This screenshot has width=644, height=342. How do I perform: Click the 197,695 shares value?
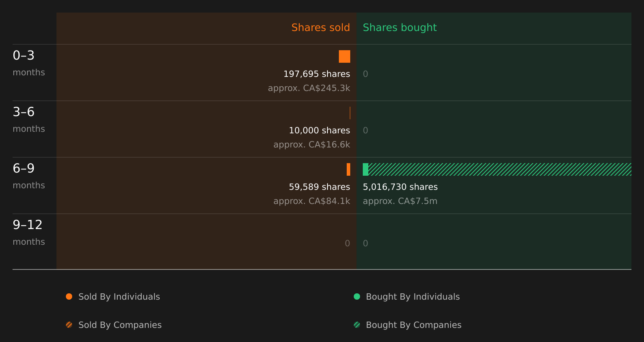[317, 74]
